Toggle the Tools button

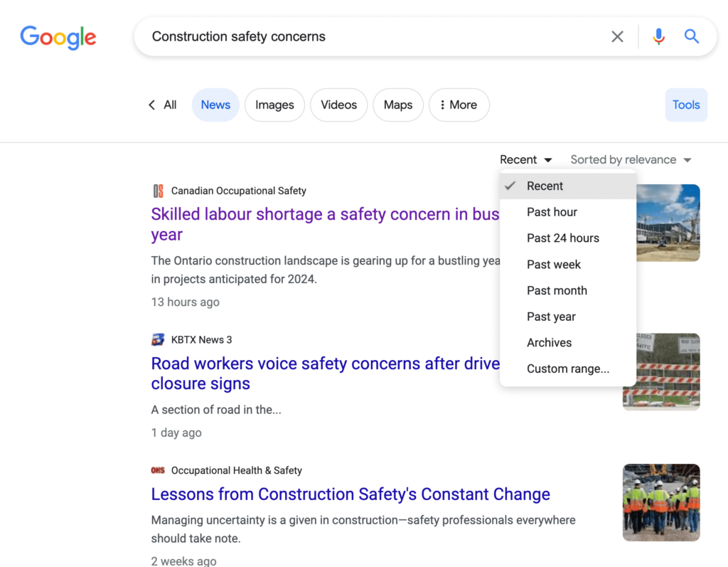[x=685, y=105]
